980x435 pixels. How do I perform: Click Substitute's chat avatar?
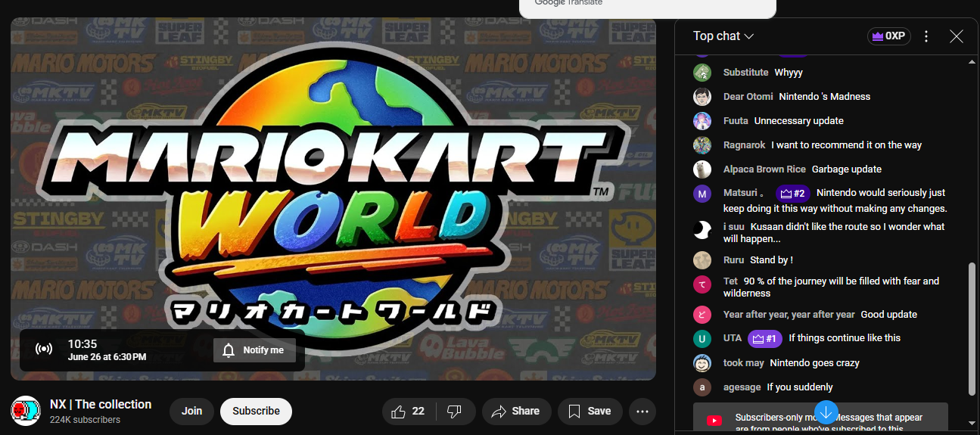[x=702, y=73]
